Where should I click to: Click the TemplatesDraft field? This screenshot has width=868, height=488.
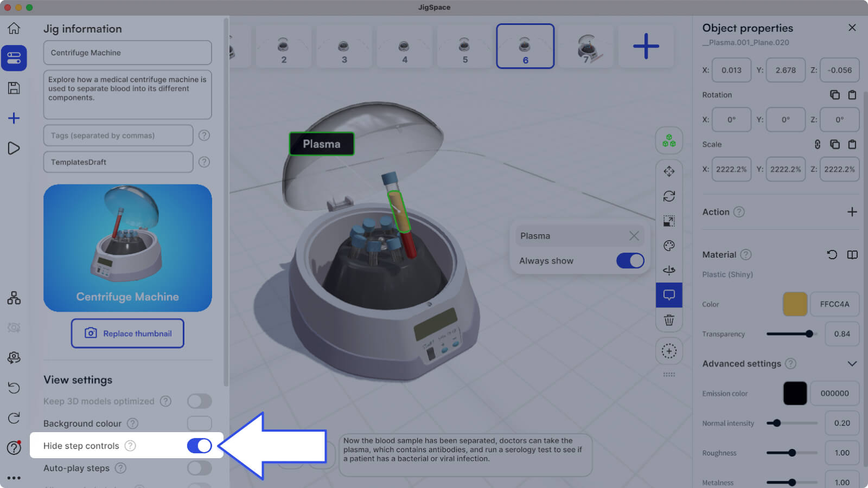(118, 162)
